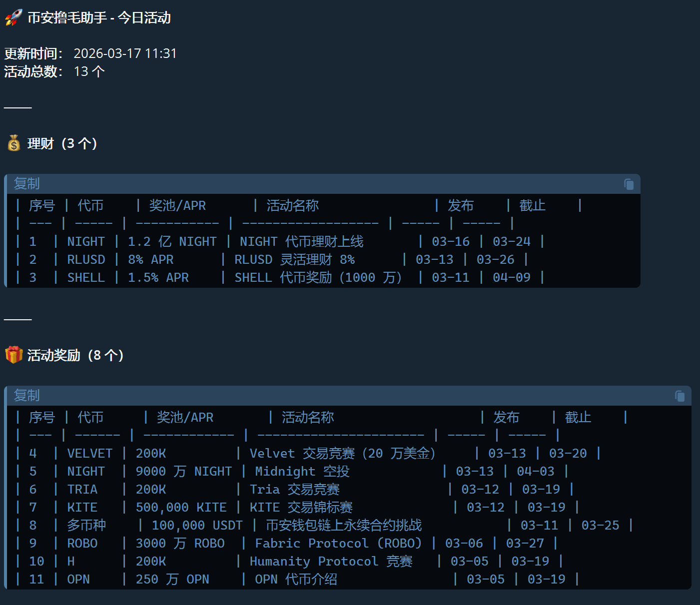The image size is (700, 605).
Task: Click Velvet 交易竞赛 (20 万美金) activity name
Action: click(x=343, y=454)
